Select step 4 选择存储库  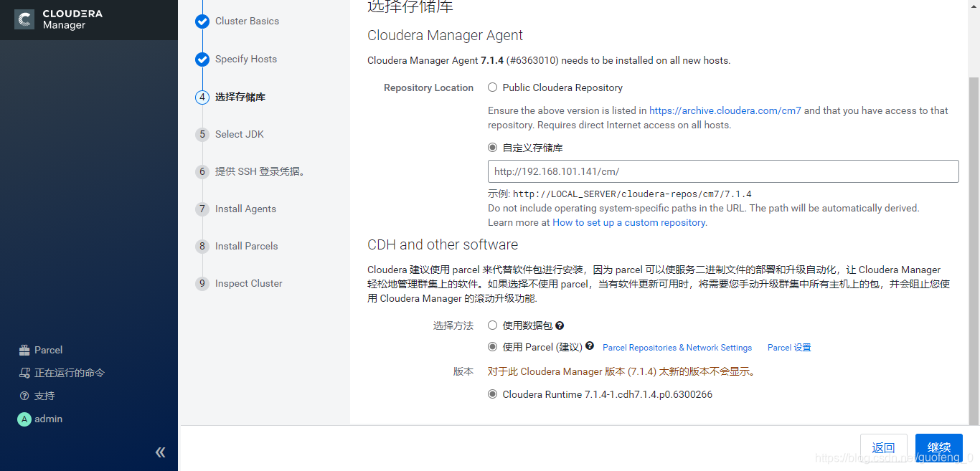click(240, 97)
